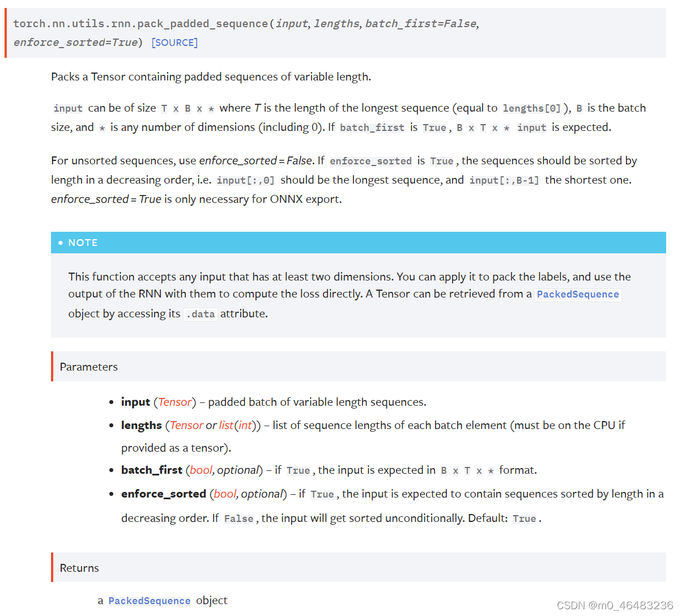Screen dimensions: 682x616
Task: Click the red Tensor type of input parameter
Action: (x=175, y=402)
